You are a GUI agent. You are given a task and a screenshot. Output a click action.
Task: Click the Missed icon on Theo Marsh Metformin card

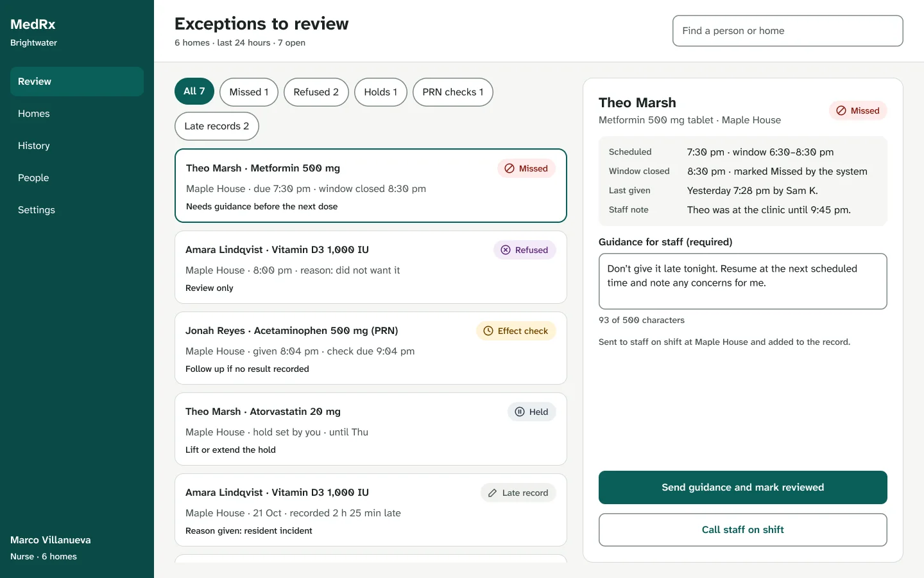509,168
